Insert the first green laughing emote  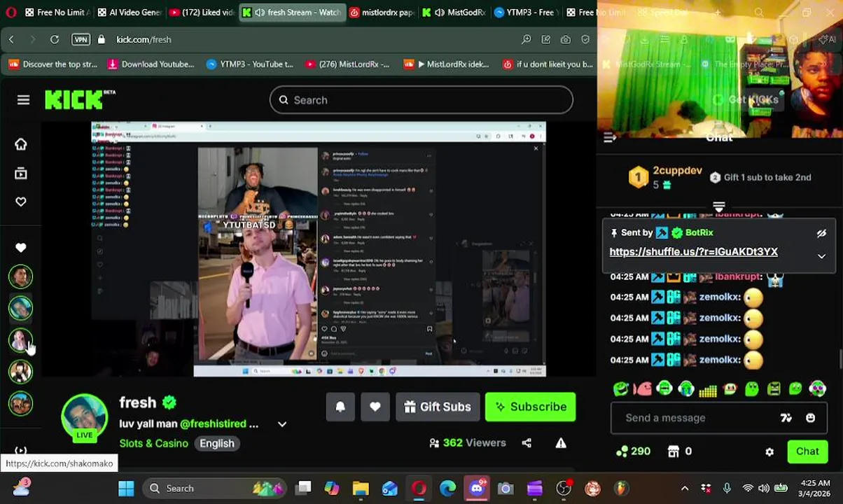tap(620, 388)
